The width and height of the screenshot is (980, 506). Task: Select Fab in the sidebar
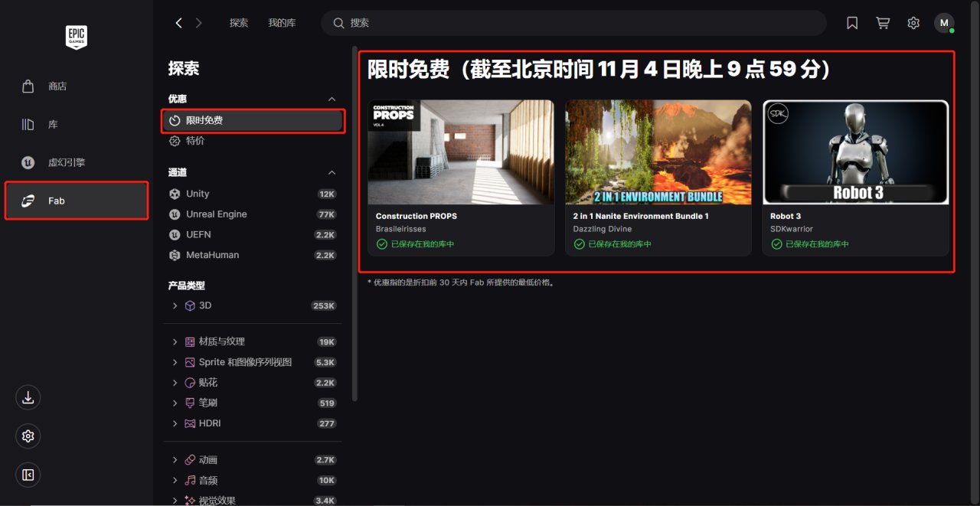77,201
